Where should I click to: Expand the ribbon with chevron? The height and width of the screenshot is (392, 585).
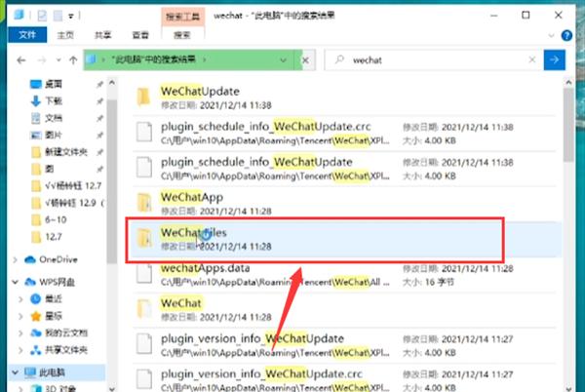[551, 36]
